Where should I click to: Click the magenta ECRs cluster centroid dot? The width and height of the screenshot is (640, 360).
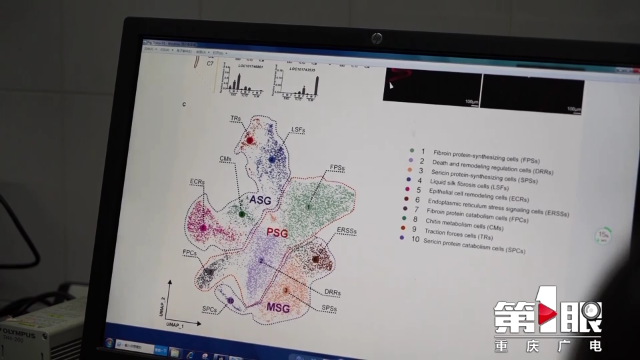(x=203, y=227)
